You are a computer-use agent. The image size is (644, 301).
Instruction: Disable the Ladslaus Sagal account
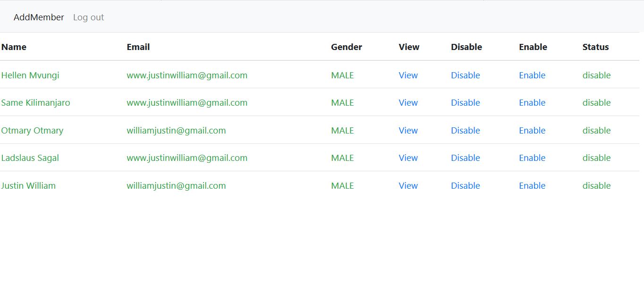tap(465, 158)
